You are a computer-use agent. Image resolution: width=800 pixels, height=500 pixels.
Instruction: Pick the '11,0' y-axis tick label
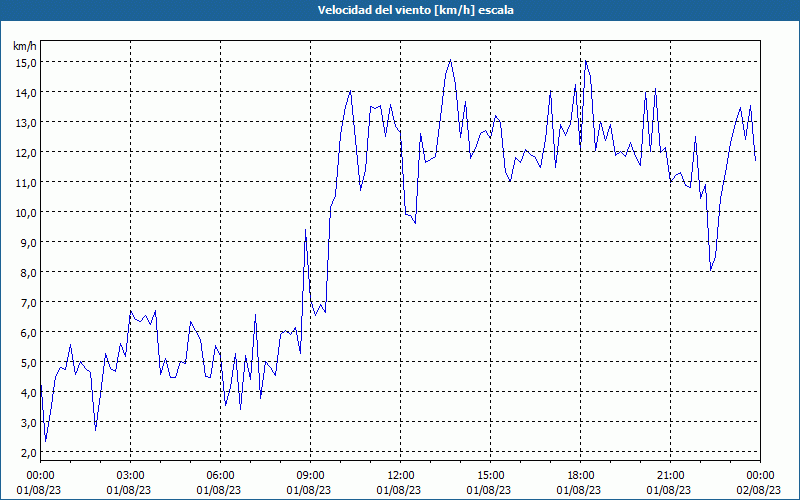[26, 183]
